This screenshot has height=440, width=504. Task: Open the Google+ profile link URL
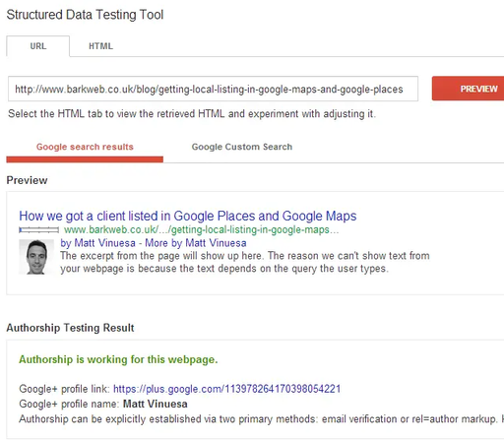point(226,389)
